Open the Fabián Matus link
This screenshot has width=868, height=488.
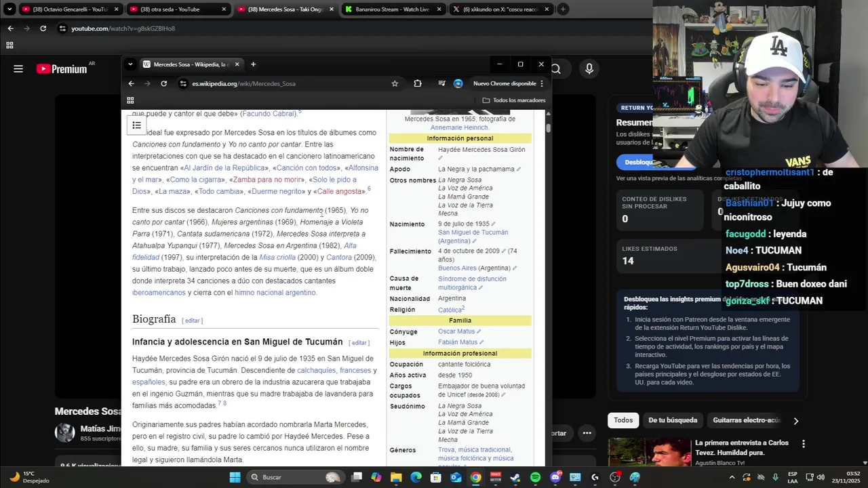tap(458, 342)
